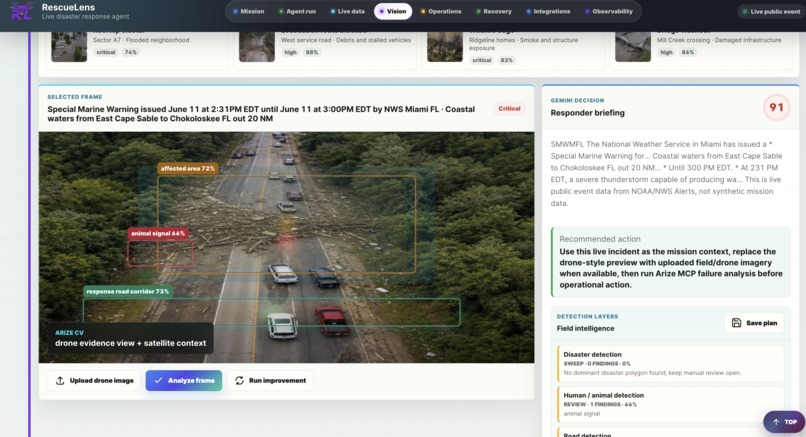Click the high 86% tag on Mill Creek card
Viewport: 806px width, 437px height.
(677, 52)
